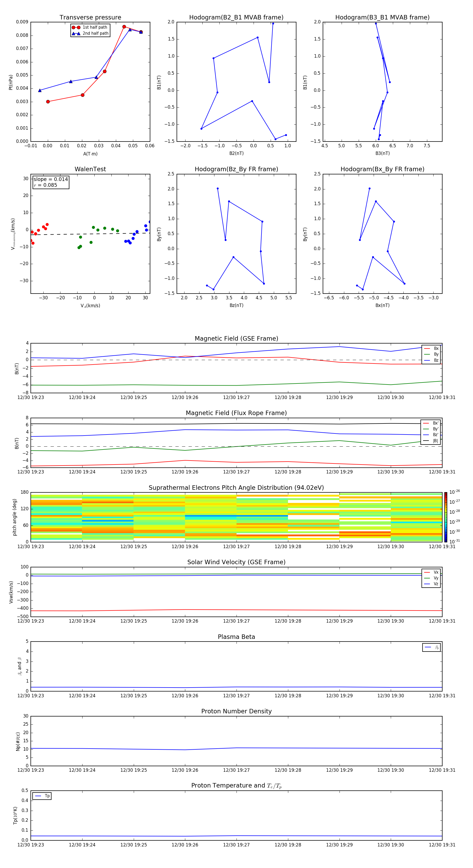
Task: Click '|B|' in Flux Rope Frame legend
Action: 431,441
